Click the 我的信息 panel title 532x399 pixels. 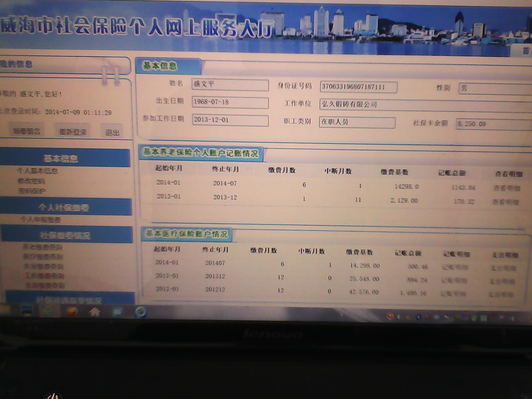[x=16, y=64]
